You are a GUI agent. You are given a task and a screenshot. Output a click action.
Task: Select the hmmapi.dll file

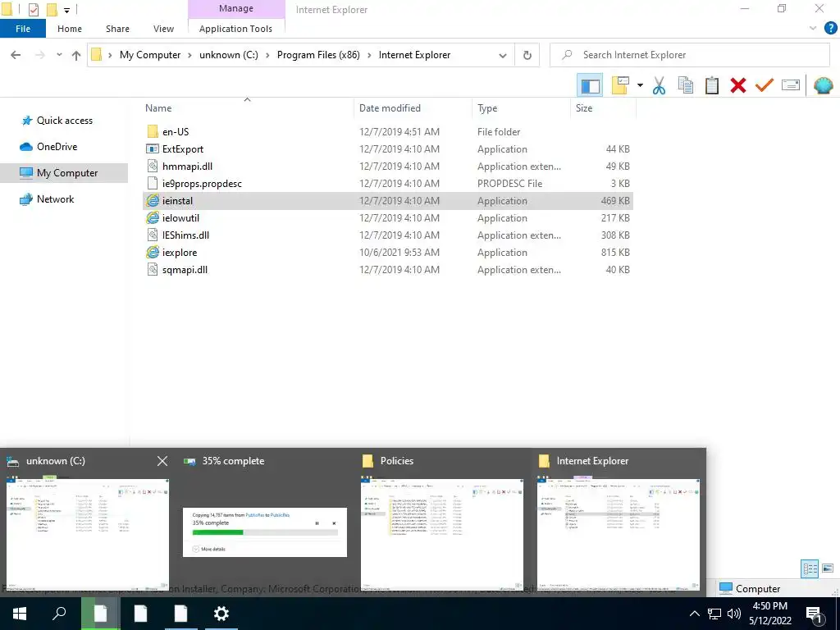[388, 166]
